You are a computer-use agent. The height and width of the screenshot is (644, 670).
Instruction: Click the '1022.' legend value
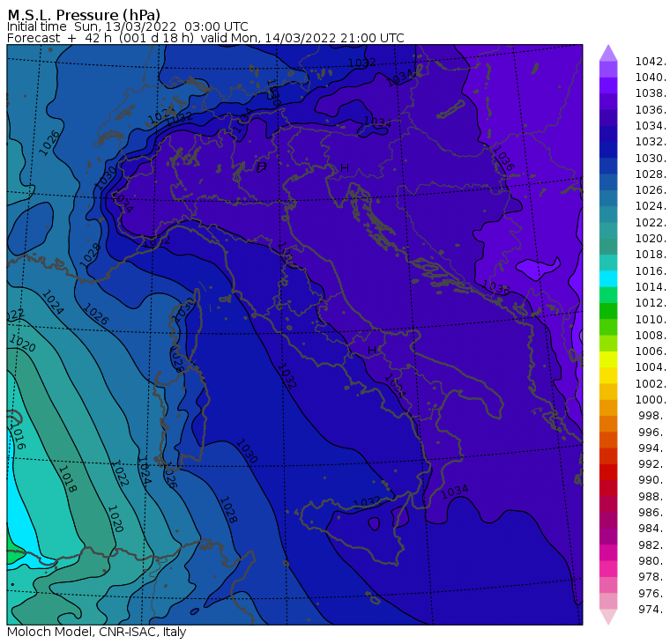coord(651,223)
